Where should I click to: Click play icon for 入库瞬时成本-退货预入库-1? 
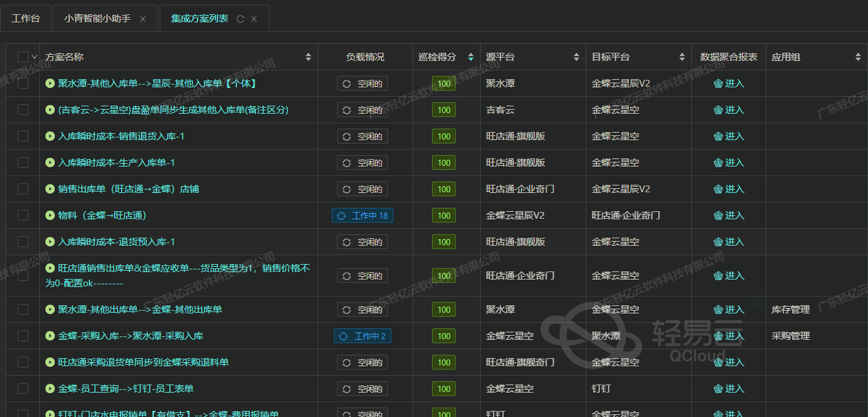click(50, 242)
